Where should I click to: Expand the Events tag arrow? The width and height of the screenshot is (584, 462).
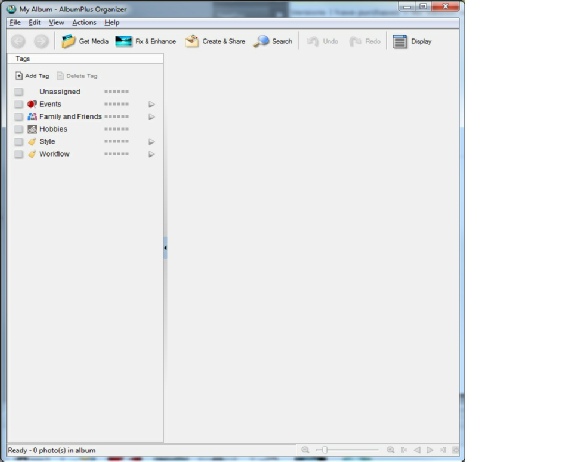coord(151,104)
